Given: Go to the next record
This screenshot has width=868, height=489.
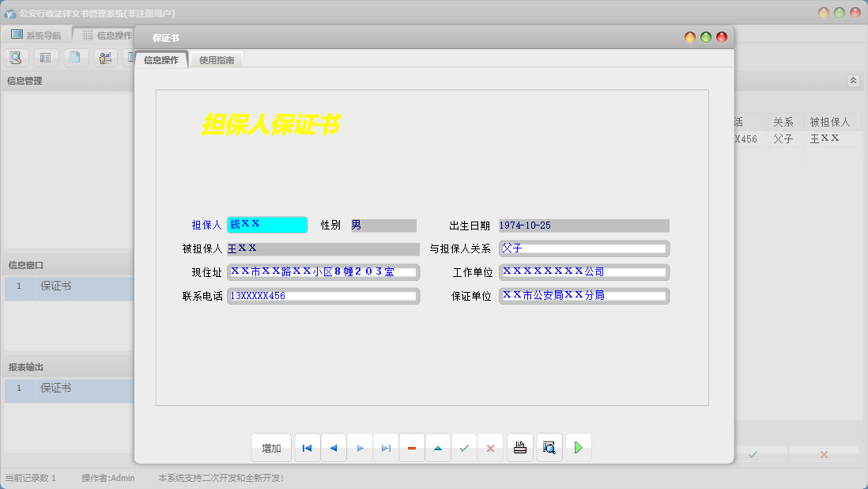Looking at the screenshot, I should [x=360, y=448].
